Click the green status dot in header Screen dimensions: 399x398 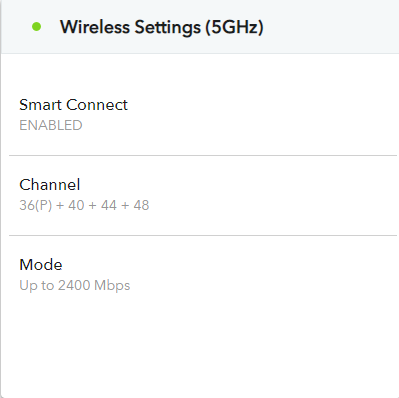coord(37,27)
